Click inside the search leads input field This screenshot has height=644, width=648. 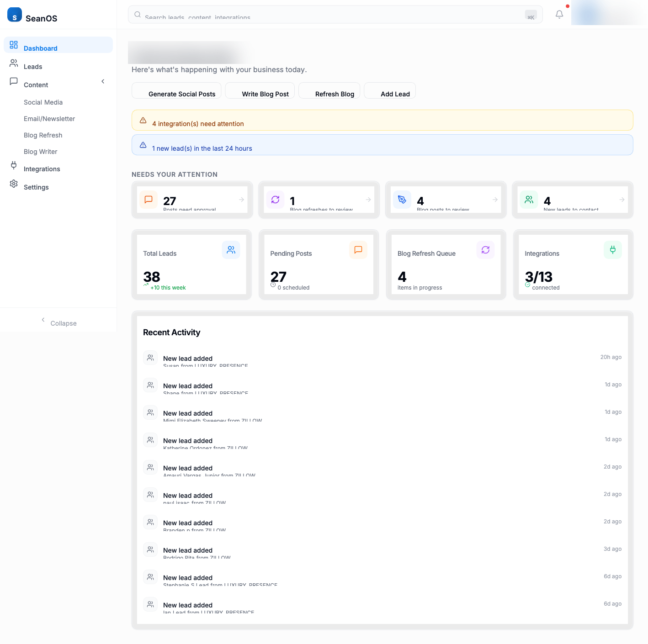[320, 14]
